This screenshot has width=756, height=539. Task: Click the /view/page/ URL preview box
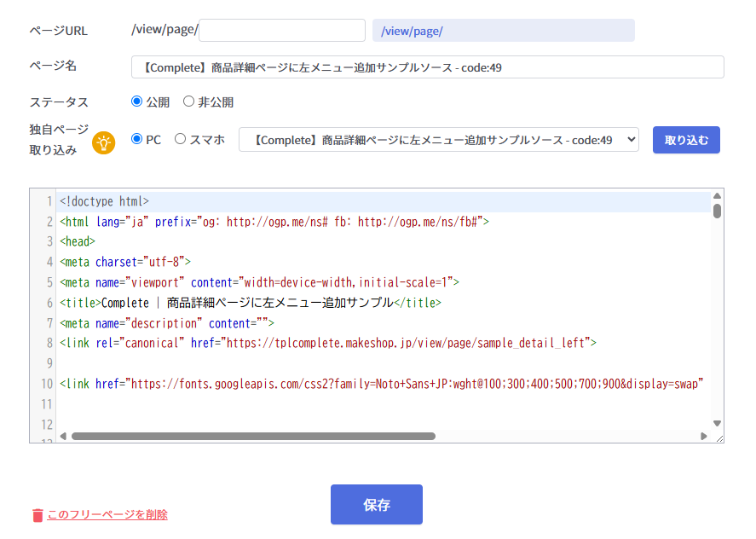tap(504, 31)
